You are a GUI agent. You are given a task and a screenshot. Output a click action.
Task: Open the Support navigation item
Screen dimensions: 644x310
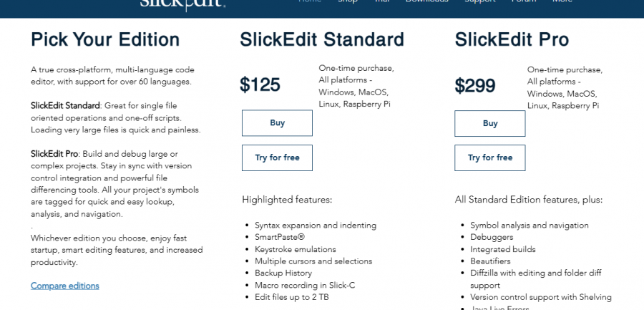(479, 2)
